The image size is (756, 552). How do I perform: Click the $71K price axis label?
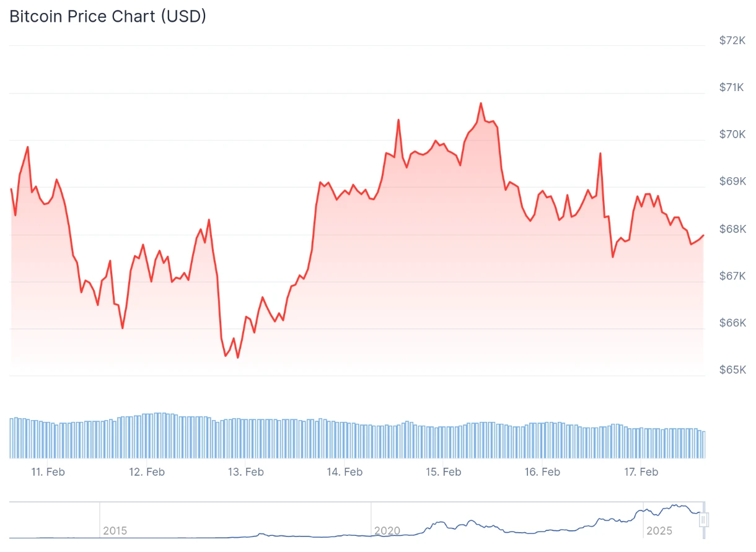coord(732,87)
